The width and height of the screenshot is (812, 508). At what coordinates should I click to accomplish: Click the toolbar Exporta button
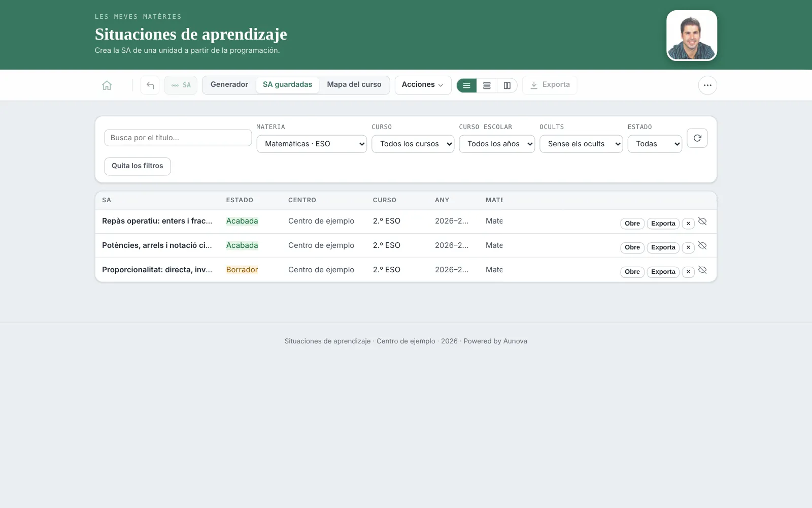coord(550,85)
